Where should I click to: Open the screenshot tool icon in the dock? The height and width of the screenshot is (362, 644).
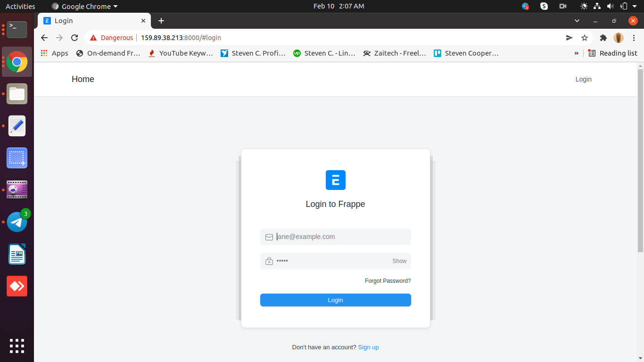[17, 158]
